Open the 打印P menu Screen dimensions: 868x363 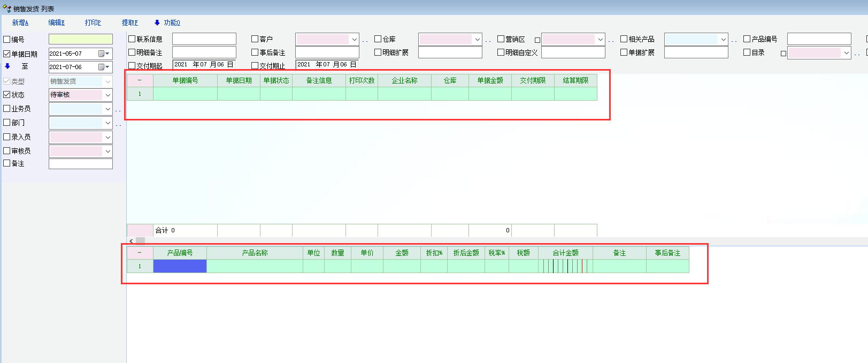93,22
